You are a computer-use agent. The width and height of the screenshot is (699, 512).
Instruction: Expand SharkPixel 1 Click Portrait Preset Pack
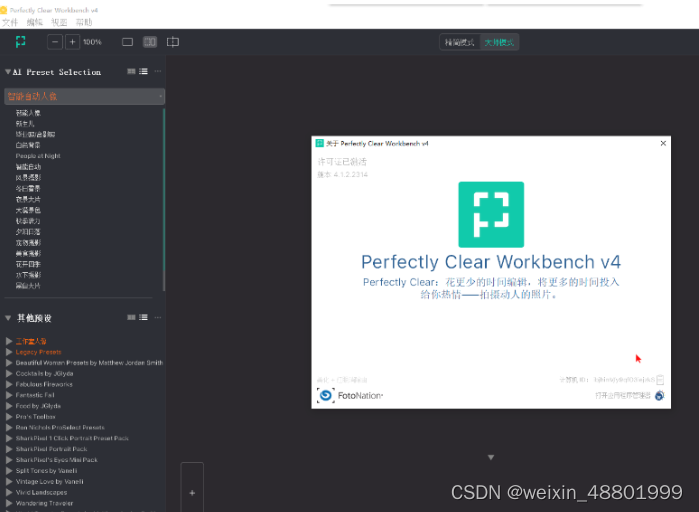click(x=9, y=438)
